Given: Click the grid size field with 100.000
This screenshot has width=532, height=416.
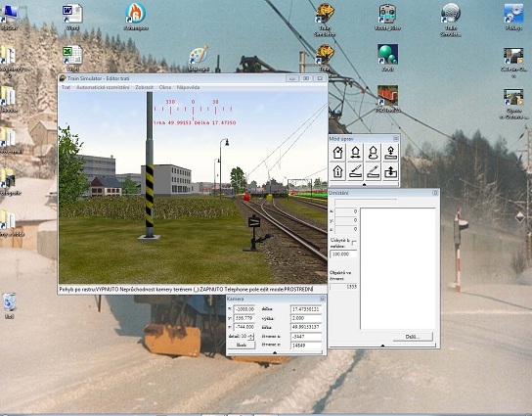Looking at the screenshot, I should point(343,254).
